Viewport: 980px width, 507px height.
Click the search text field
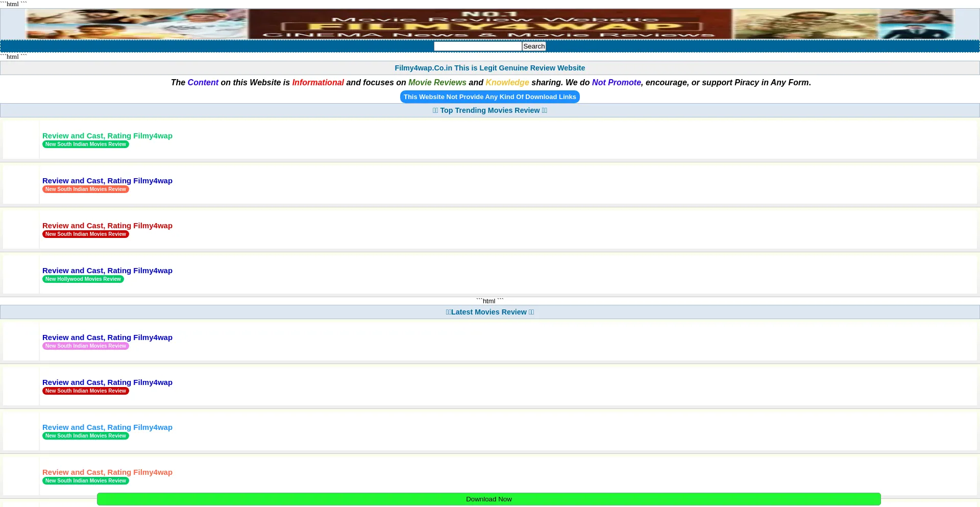(x=478, y=46)
